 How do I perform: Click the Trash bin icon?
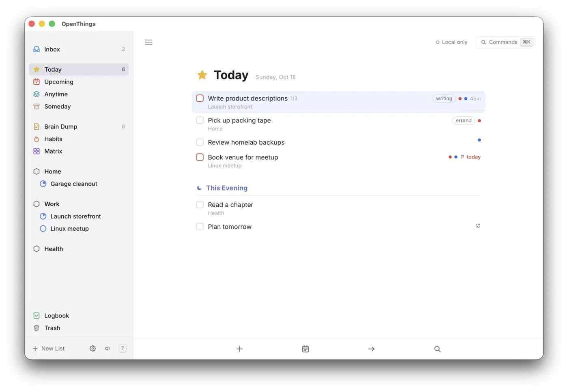pyautogui.click(x=37, y=328)
